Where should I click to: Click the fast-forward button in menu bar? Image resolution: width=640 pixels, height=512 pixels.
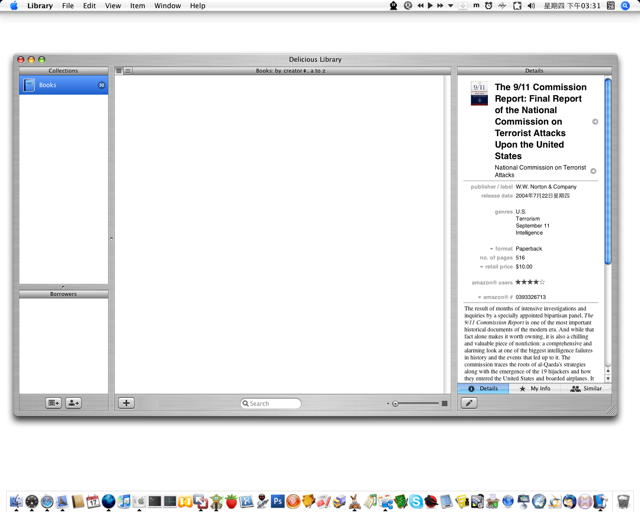click(x=440, y=6)
